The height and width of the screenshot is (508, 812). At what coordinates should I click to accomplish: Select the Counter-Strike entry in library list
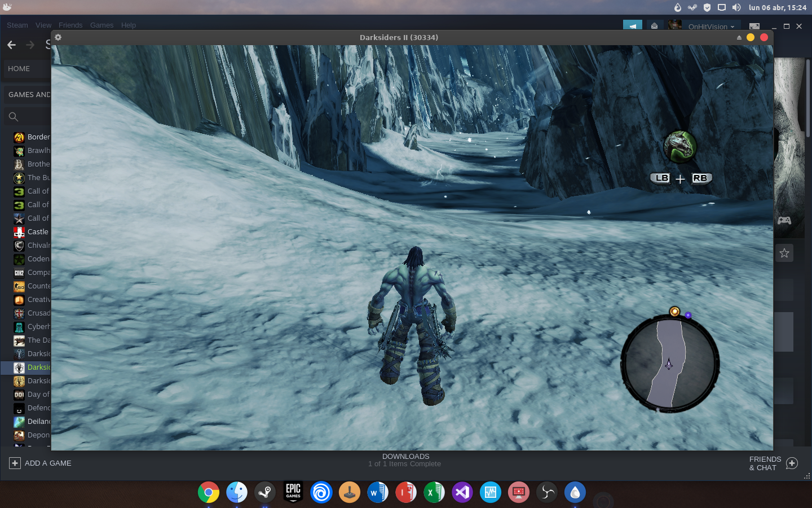pyautogui.click(x=32, y=286)
